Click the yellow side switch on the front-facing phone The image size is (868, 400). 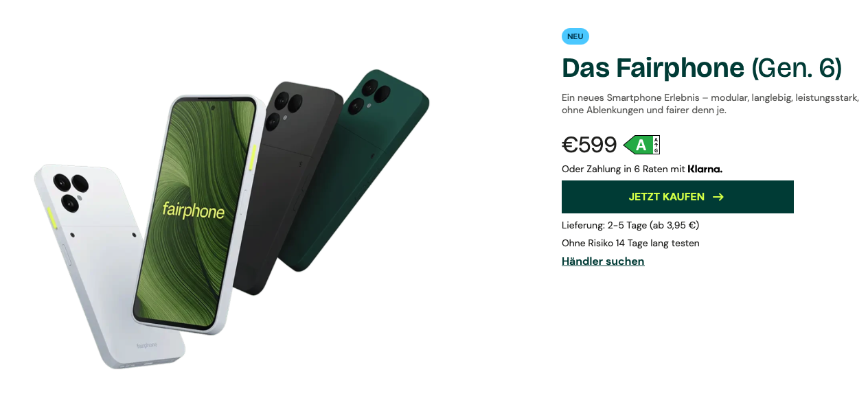coord(253,157)
